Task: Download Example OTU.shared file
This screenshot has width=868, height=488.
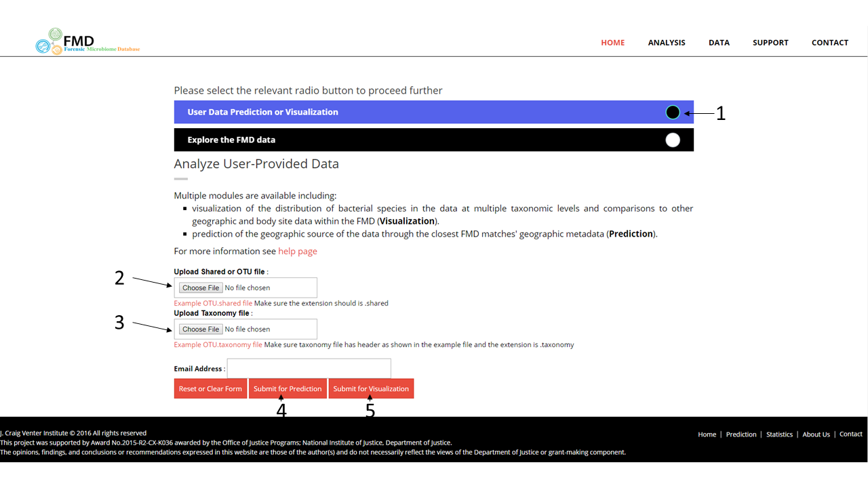Action: [x=213, y=303]
